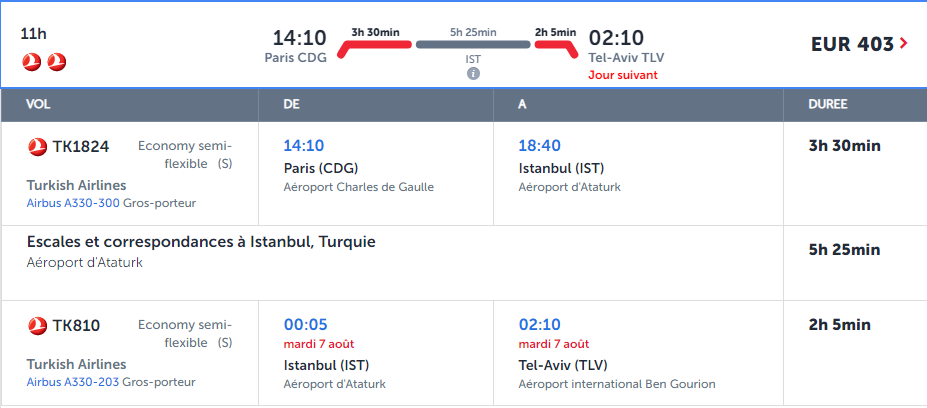Click the EUR 403 price

(x=853, y=44)
